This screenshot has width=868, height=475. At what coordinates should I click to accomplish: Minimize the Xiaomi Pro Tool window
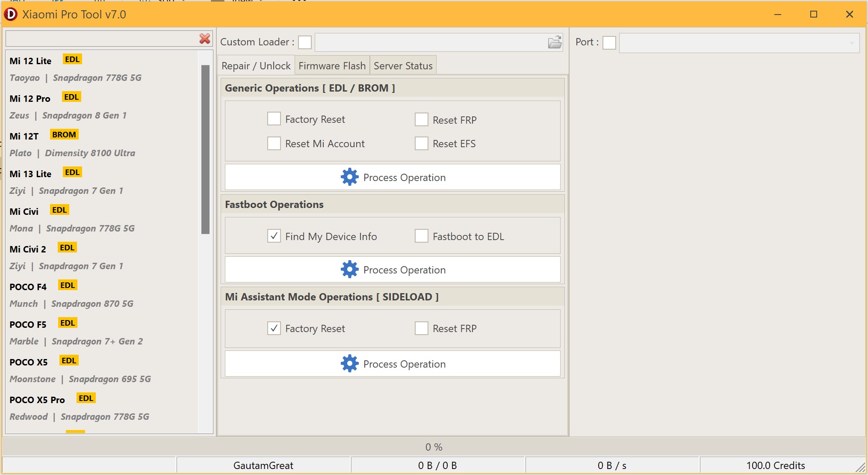coord(778,14)
